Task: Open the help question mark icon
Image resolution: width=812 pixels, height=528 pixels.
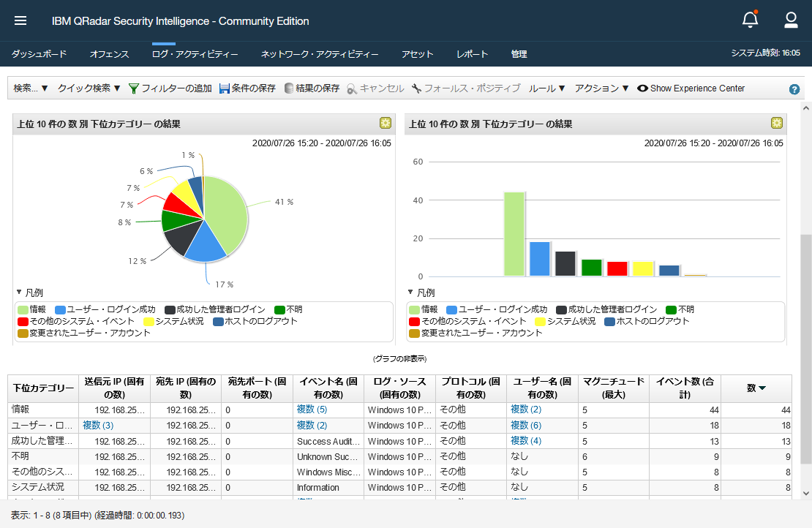Action: 794,89
